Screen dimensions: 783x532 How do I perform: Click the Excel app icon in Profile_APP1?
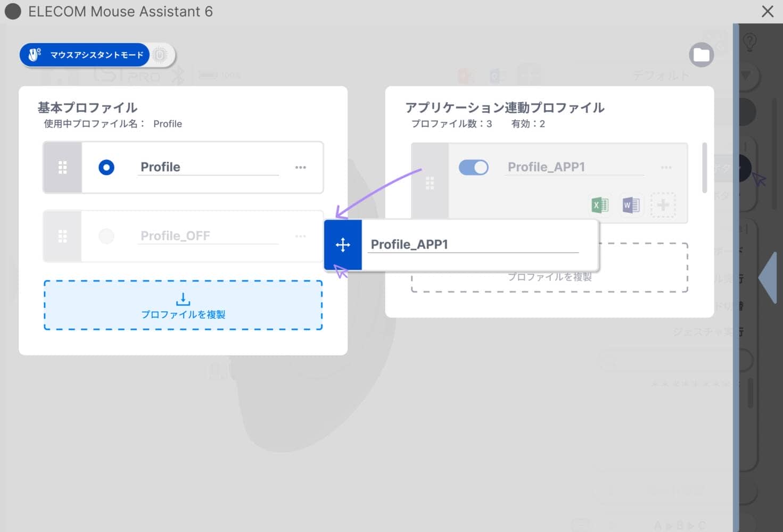point(600,205)
